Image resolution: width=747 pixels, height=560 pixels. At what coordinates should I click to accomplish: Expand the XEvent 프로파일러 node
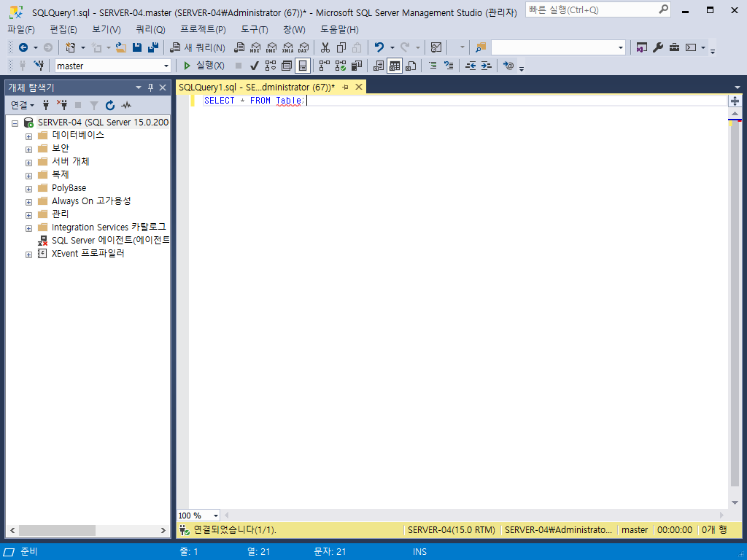pyautogui.click(x=28, y=254)
